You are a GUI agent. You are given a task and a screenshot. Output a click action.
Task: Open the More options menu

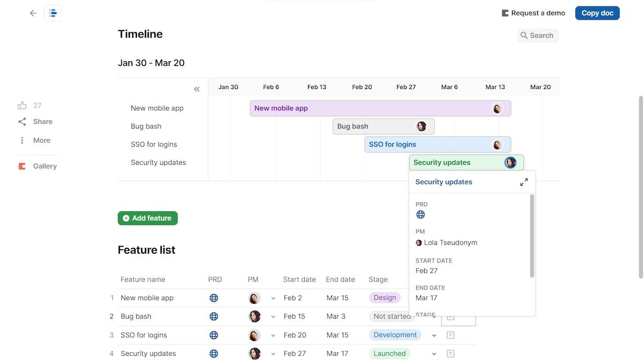point(22,141)
